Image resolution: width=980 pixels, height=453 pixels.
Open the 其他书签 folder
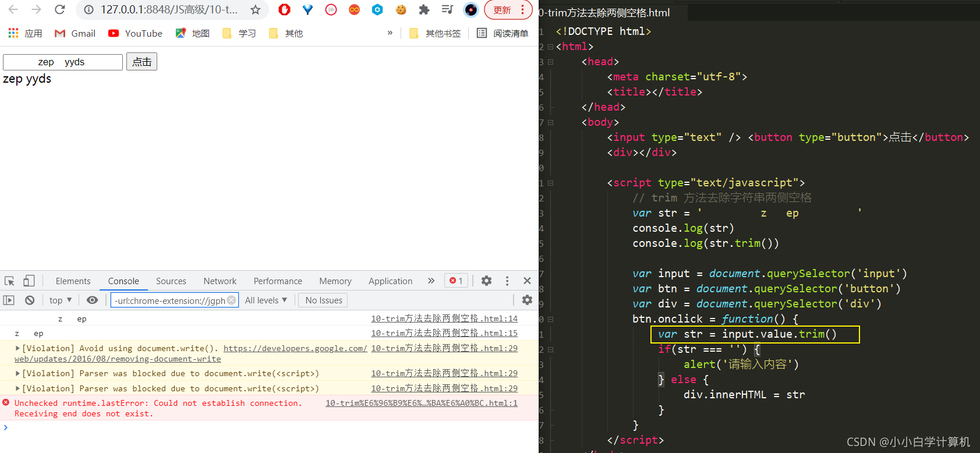tap(435, 33)
